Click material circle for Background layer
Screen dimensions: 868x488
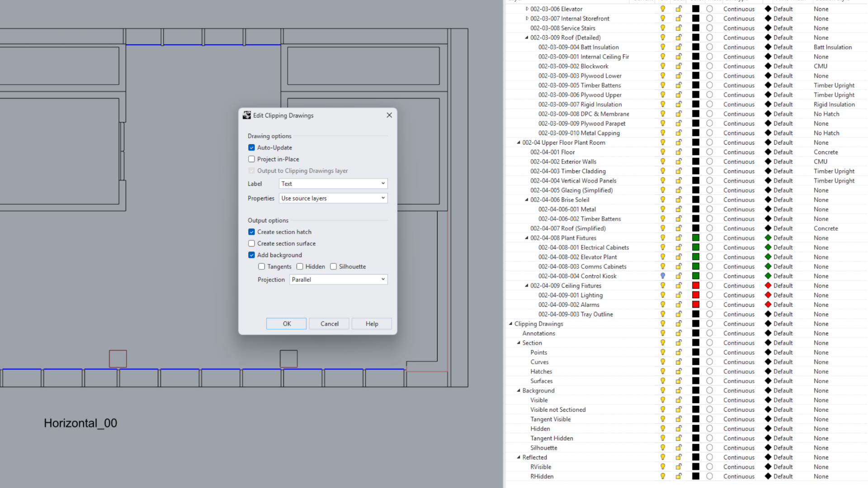(x=710, y=391)
